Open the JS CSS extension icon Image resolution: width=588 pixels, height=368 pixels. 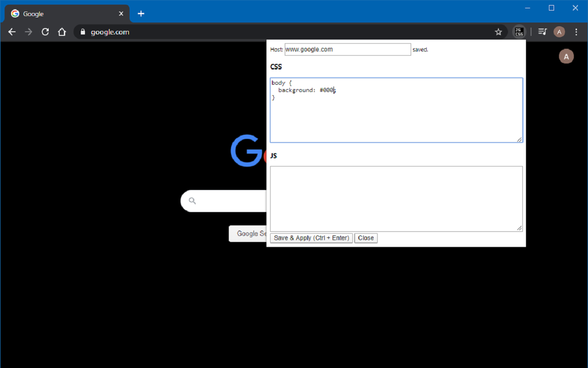(x=519, y=32)
